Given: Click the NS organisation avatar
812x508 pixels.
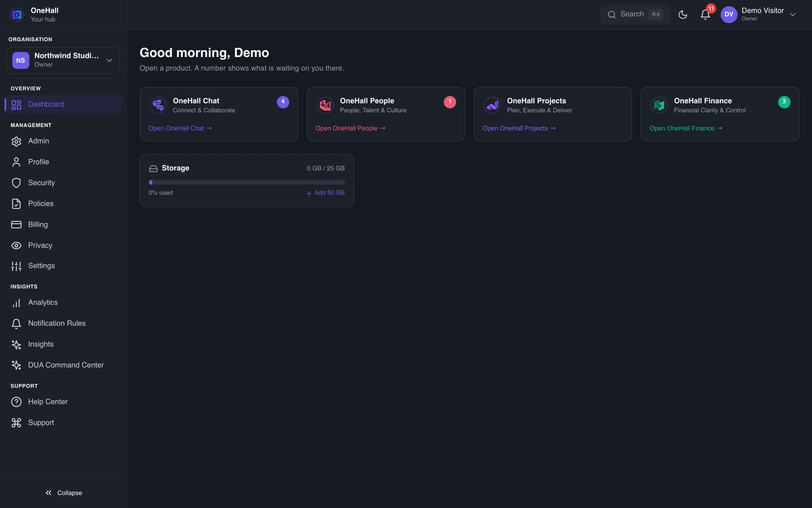Looking at the screenshot, I should 21,60.
